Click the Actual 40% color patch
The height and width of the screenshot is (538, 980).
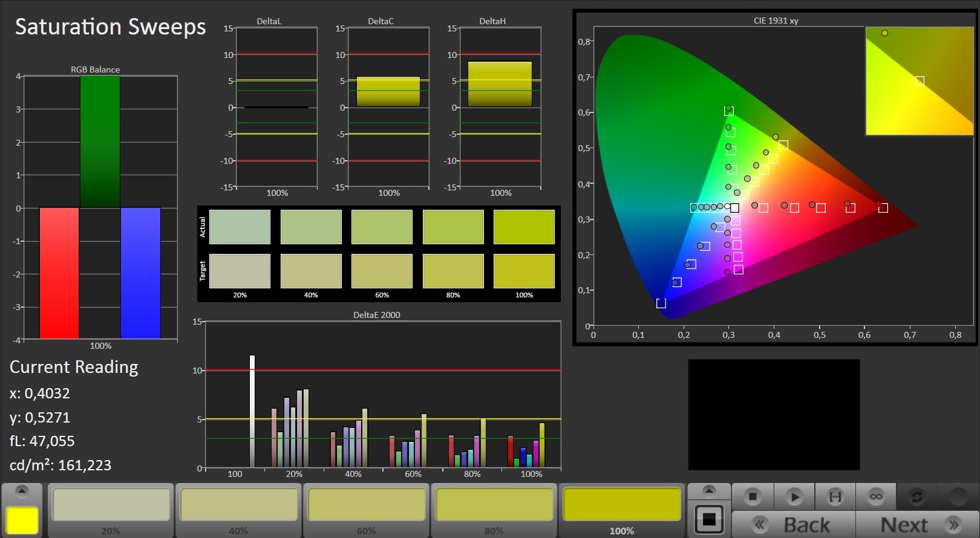[311, 227]
